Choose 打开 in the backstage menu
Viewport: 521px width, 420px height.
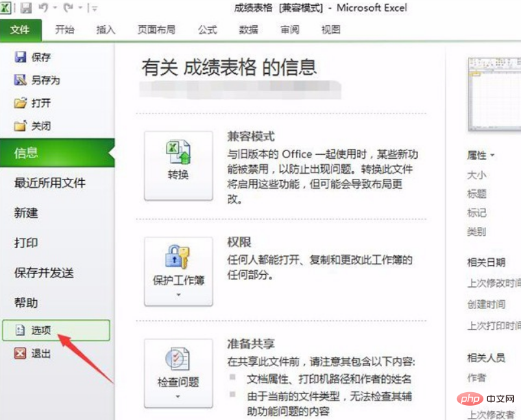point(42,103)
